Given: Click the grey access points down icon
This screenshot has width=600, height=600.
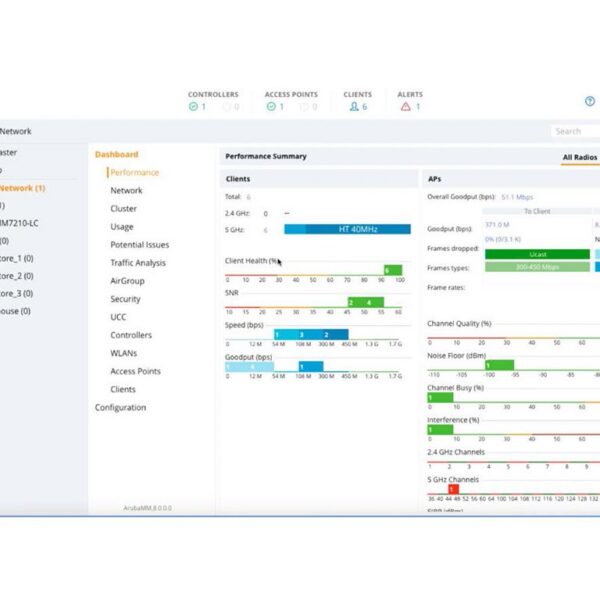Looking at the screenshot, I should [303, 107].
